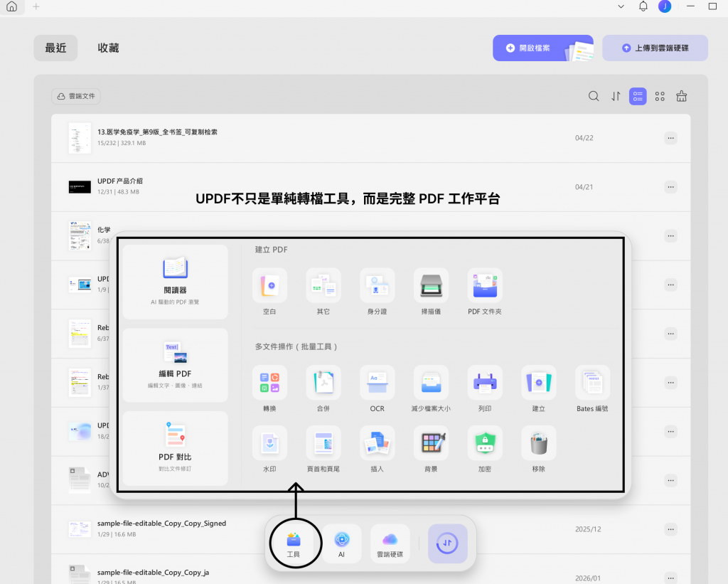Switch to 收藏 favorites tab
The image size is (728, 584).
click(x=108, y=48)
